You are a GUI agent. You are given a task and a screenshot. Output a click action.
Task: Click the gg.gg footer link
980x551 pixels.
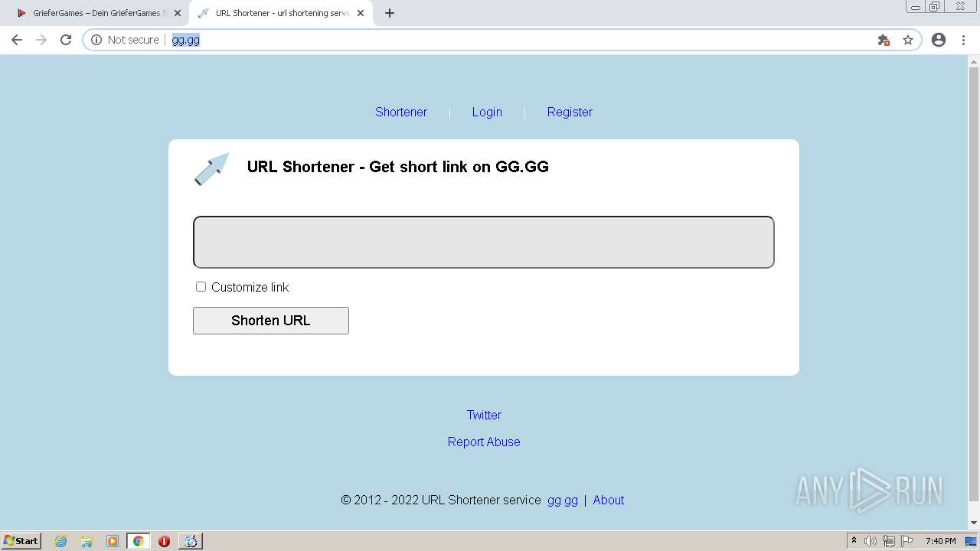563,500
